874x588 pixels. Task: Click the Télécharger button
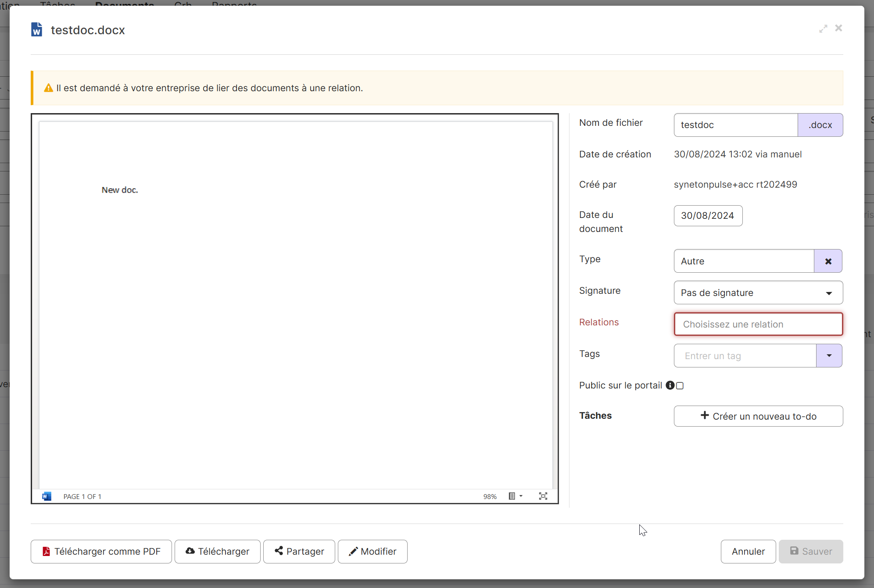pos(218,552)
